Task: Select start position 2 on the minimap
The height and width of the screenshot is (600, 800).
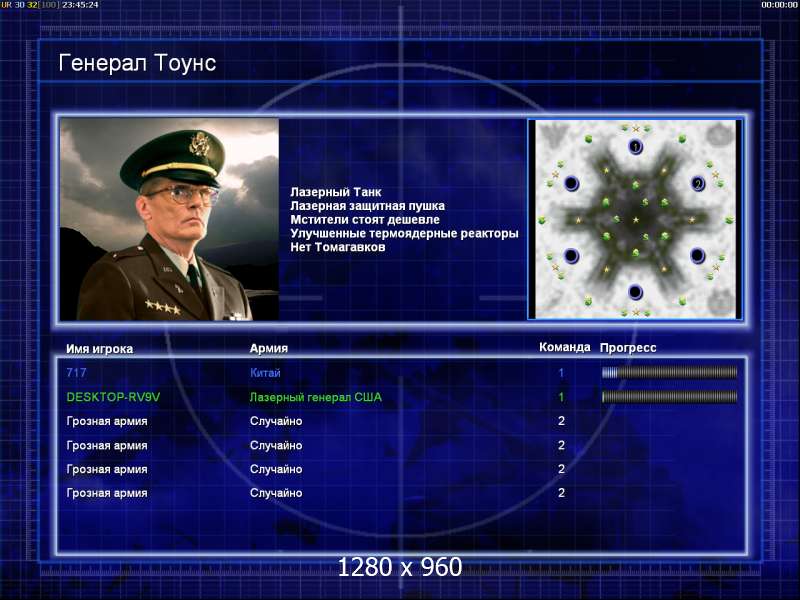Action: [697, 183]
